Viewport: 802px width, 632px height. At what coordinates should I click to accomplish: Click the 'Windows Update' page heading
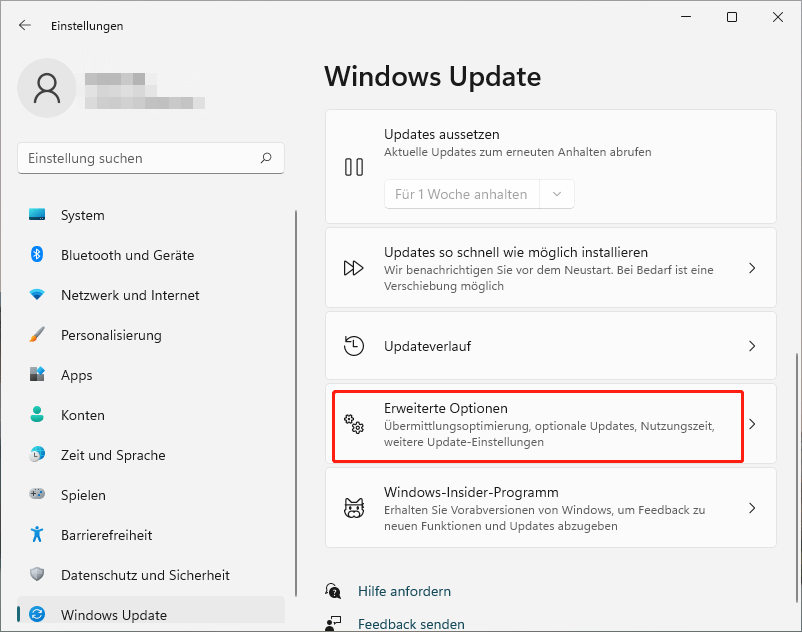(x=433, y=77)
